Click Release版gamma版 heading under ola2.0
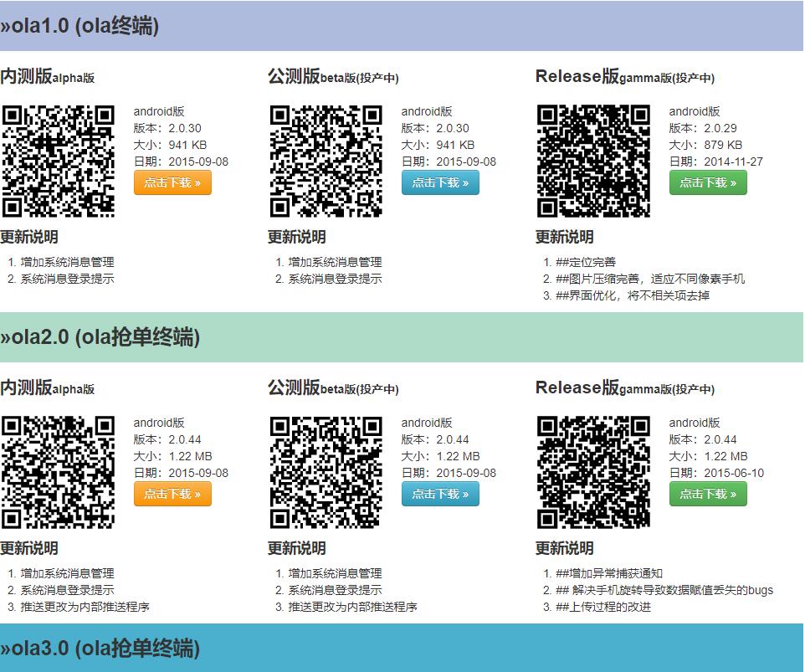 (625, 387)
